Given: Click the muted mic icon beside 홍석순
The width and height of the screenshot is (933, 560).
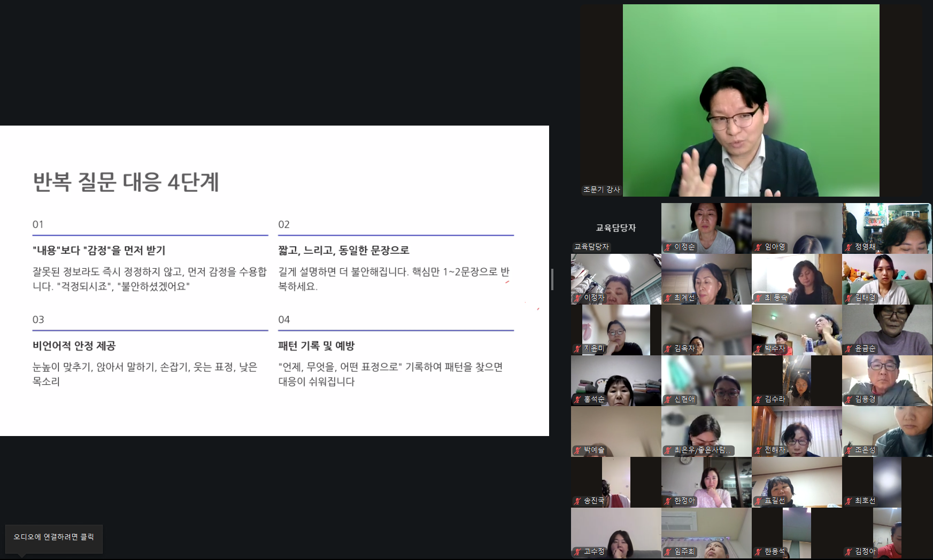Looking at the screenshot, I should coord(577,399).
